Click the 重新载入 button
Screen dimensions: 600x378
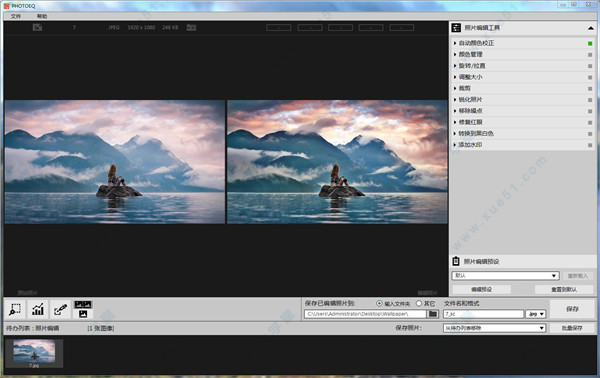tap(577, 275)
